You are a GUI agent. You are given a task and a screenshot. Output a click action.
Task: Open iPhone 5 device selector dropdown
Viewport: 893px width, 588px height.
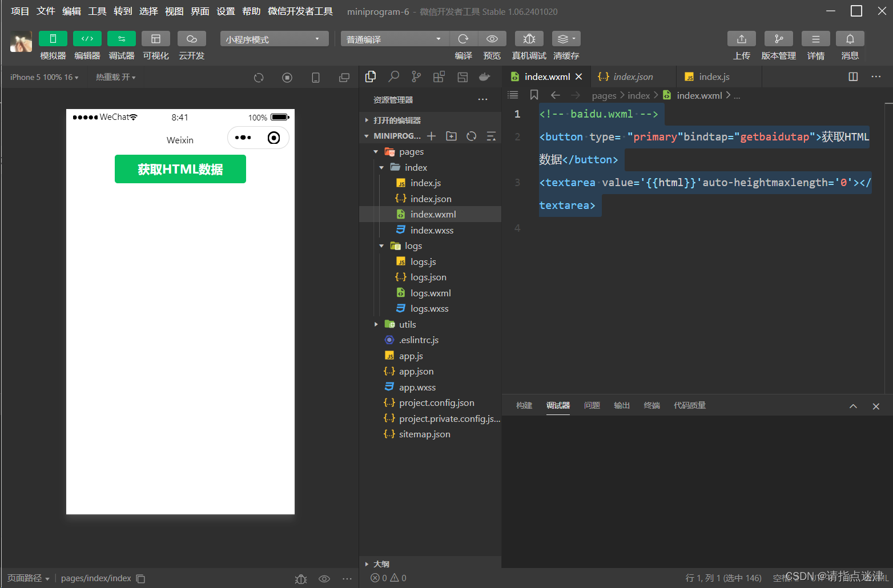[44, 77]
